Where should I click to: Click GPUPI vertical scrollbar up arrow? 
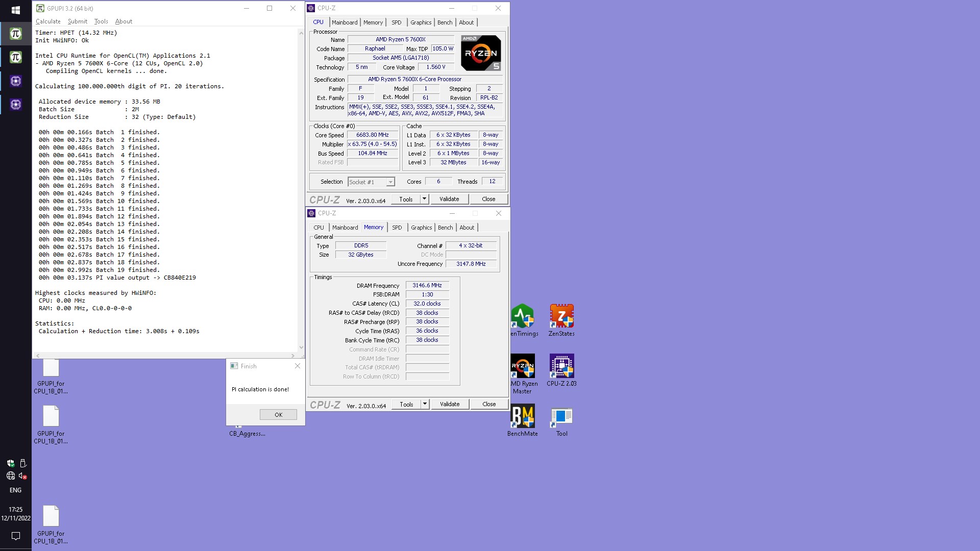pyautogui.click(x=301, y=32)
